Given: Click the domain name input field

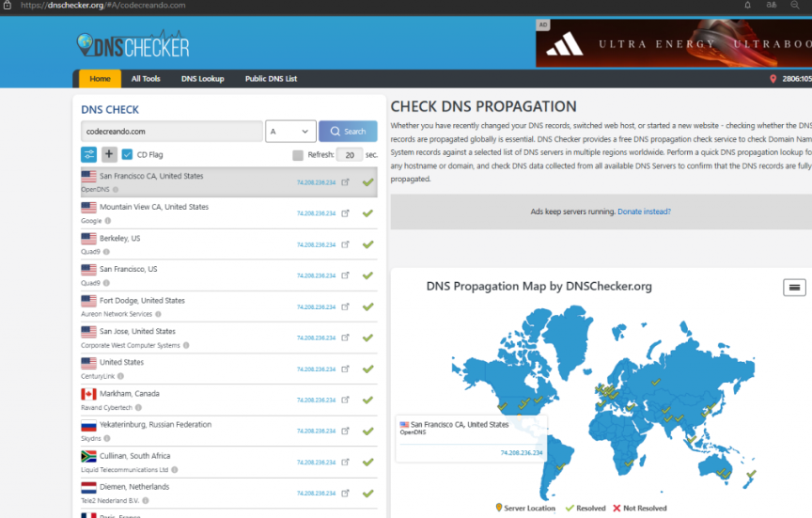Looking at the screenshot, I should point(170,132).
